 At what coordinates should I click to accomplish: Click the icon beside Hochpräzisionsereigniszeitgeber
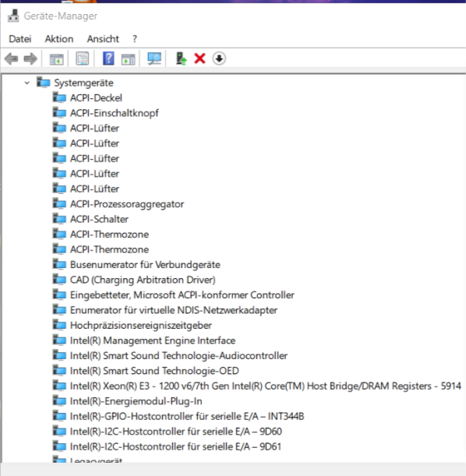59,325
